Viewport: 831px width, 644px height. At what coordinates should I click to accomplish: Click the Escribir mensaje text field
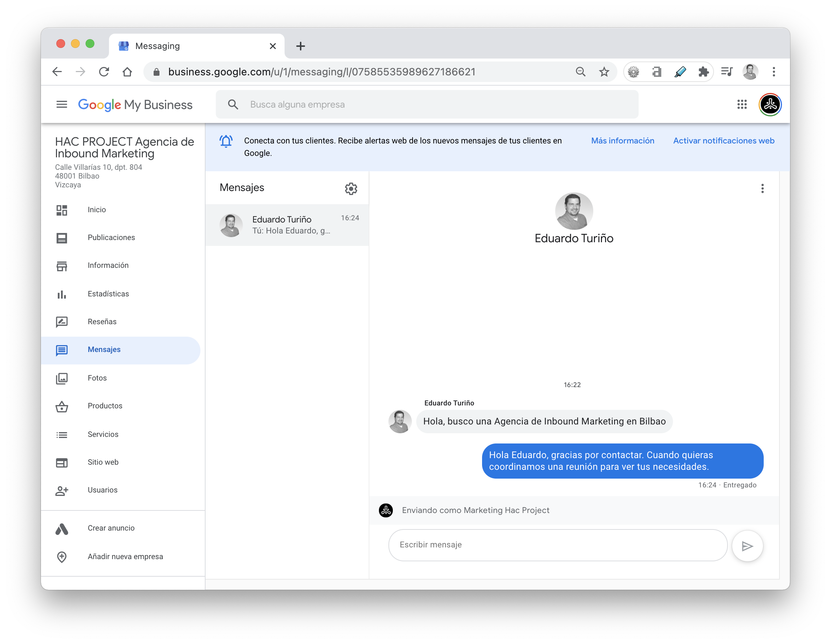pyautogui.click(x=557, y=545)
